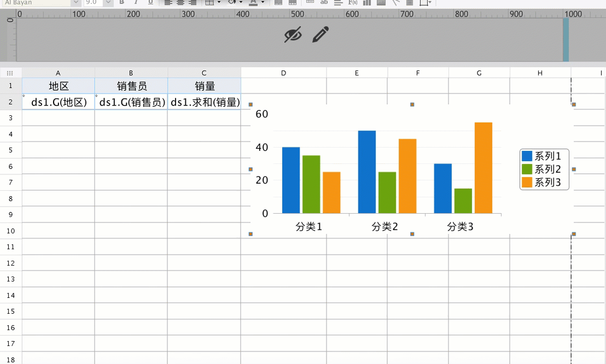The height and width of the screenshot is (364, 606).
Task: Click the green 系列2 legend swatch
Action: (527, 169)
